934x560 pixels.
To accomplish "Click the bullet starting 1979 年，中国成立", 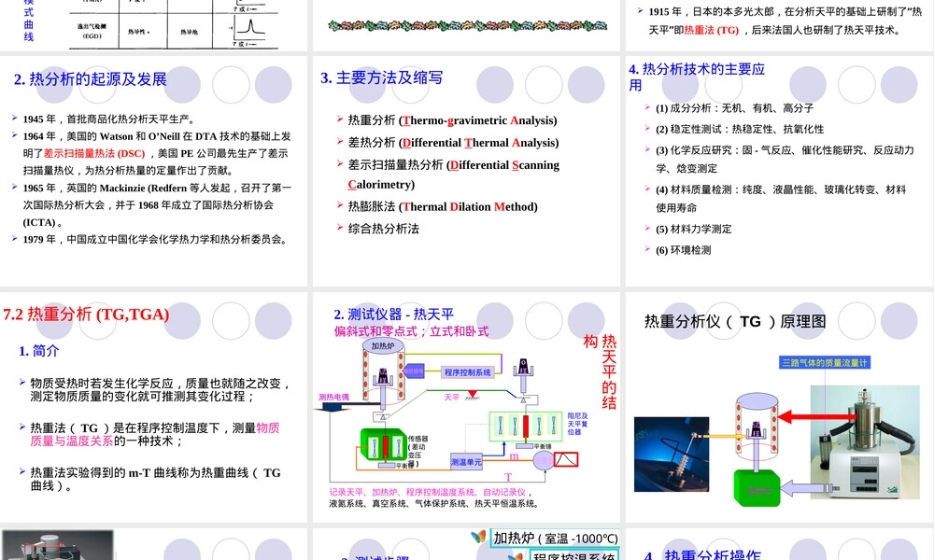I will [x=156, y=239].
